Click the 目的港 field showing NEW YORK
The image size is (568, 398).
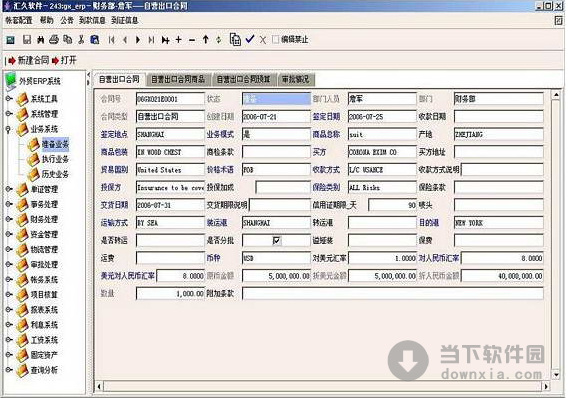point(498,223)
